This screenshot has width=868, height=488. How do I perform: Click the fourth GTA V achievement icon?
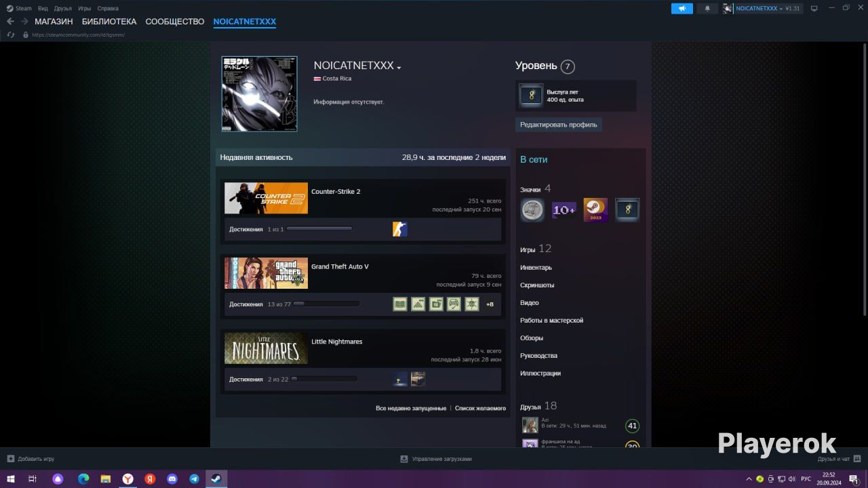point(454,304)
